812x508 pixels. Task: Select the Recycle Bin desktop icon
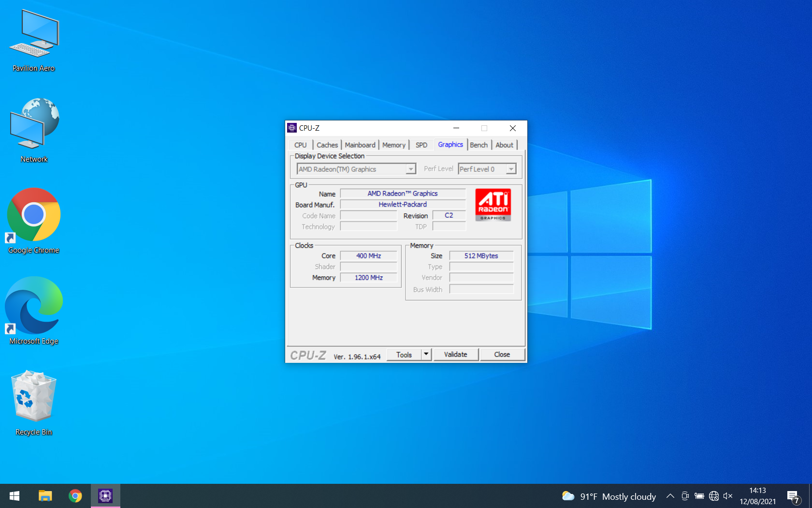[34, 403]
